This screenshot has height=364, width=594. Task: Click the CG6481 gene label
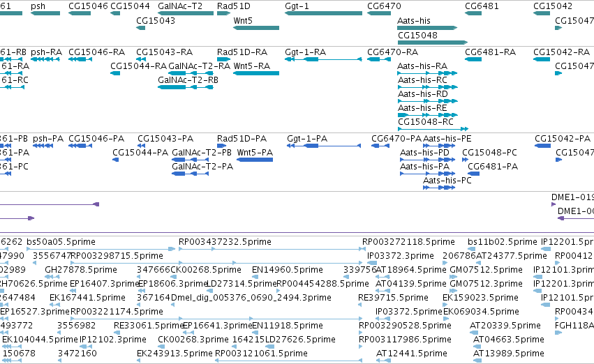(482, 6)
